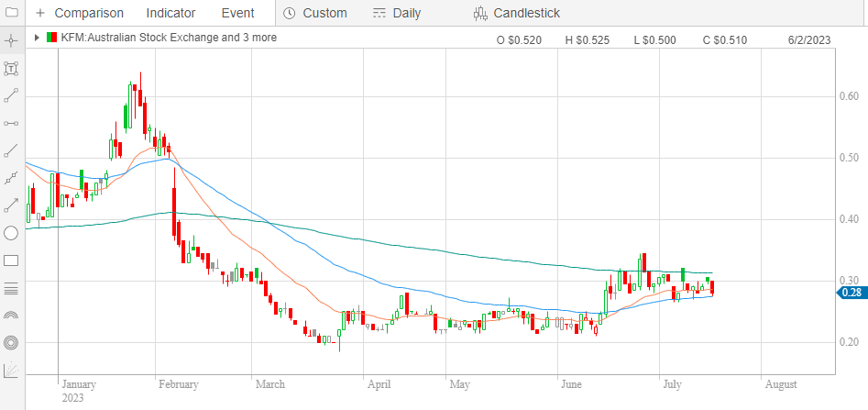Viewport: 868px width, 410px height.
Task: Click the open price O $0.520
Action: point(520,39)
